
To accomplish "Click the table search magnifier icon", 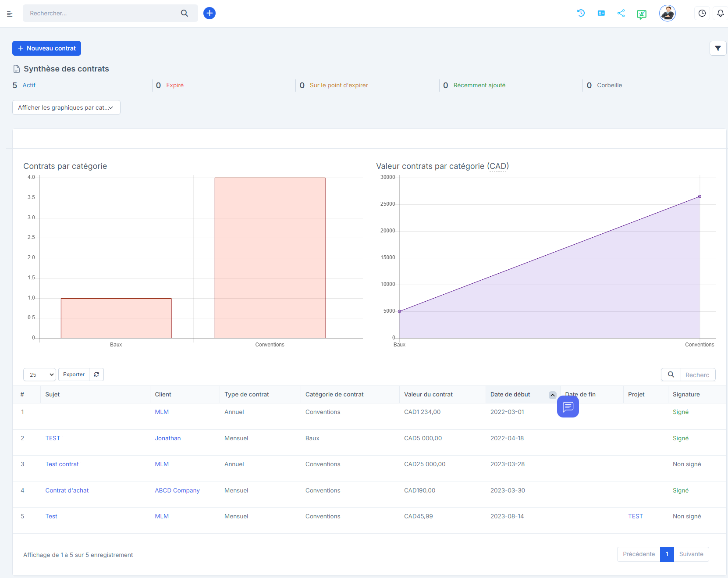I will click(671, 375).
